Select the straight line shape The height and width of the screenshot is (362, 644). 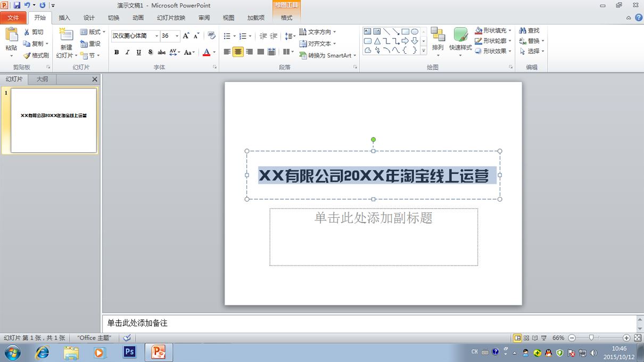coord(386,31)
